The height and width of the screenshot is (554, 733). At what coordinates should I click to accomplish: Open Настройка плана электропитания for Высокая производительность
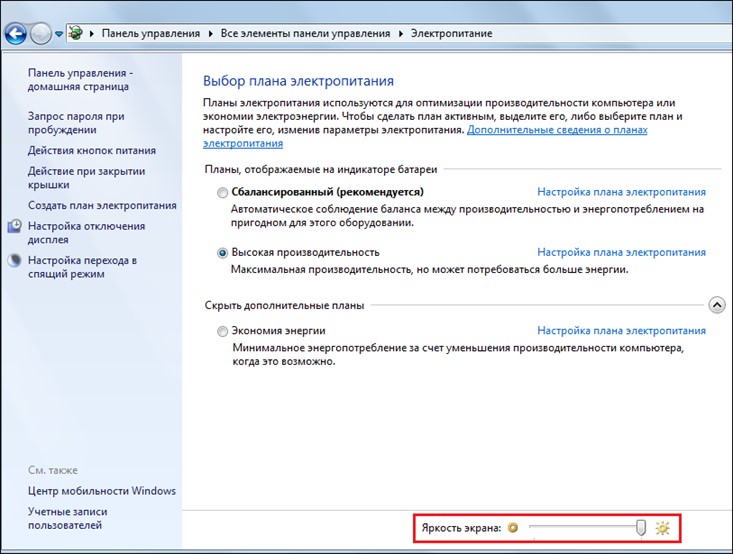[621, 252]
